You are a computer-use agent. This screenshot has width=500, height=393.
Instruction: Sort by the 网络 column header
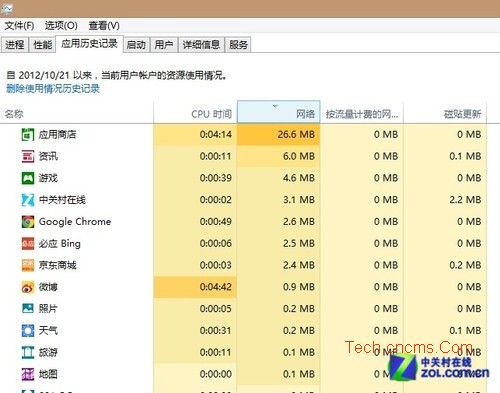[x=279, y=112]
